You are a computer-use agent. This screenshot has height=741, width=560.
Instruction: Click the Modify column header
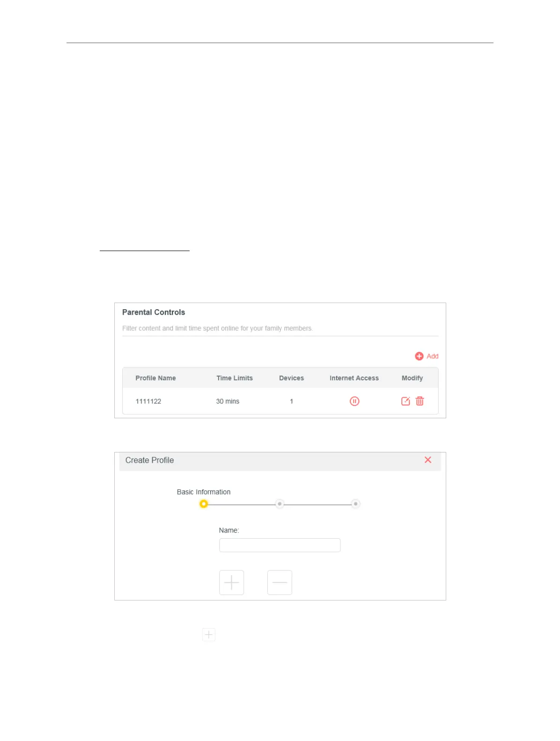(412, 378)
